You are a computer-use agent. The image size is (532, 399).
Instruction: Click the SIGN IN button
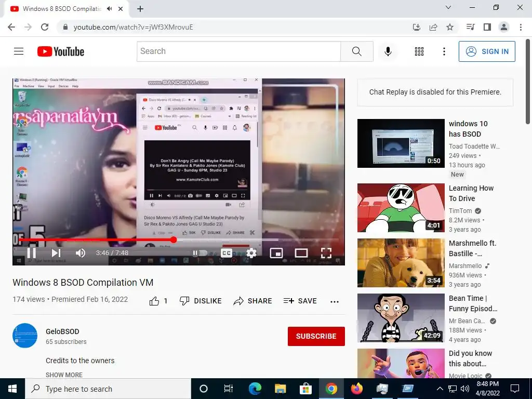click(x=487, y=51)
